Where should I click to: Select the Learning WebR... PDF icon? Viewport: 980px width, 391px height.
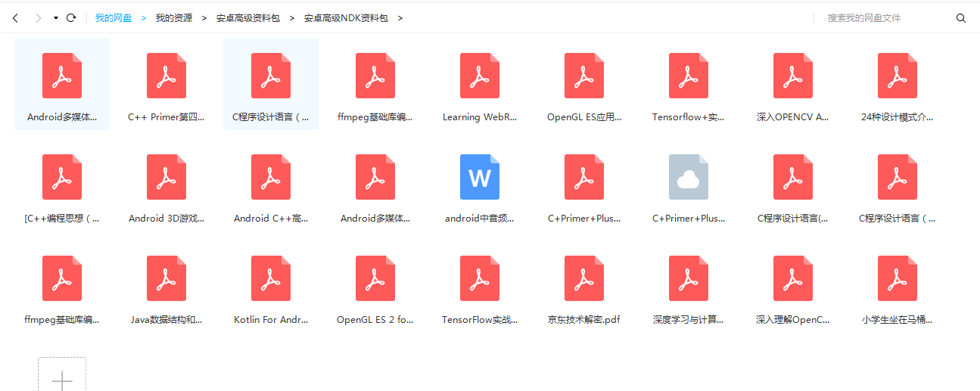480,76
